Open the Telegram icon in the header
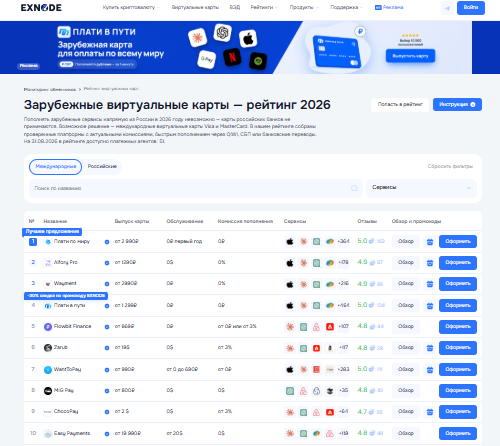500x446 pixels. pos(447,8)
